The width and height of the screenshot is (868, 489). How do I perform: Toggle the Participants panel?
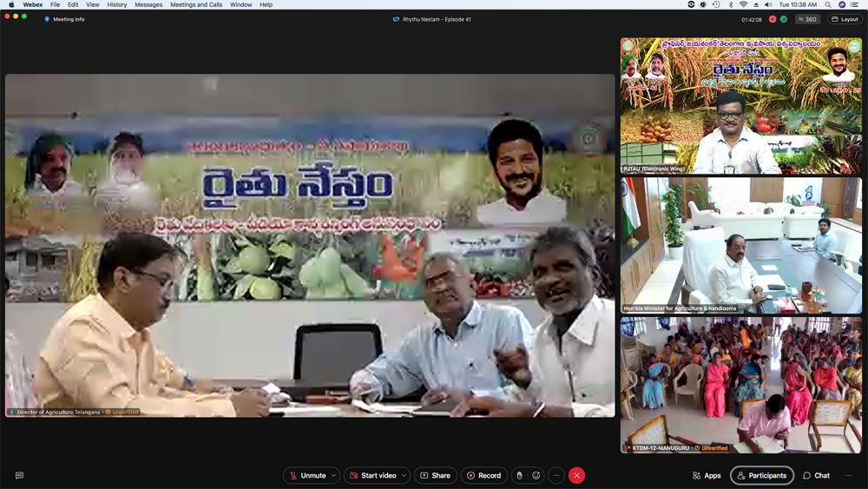coord(761,475)
